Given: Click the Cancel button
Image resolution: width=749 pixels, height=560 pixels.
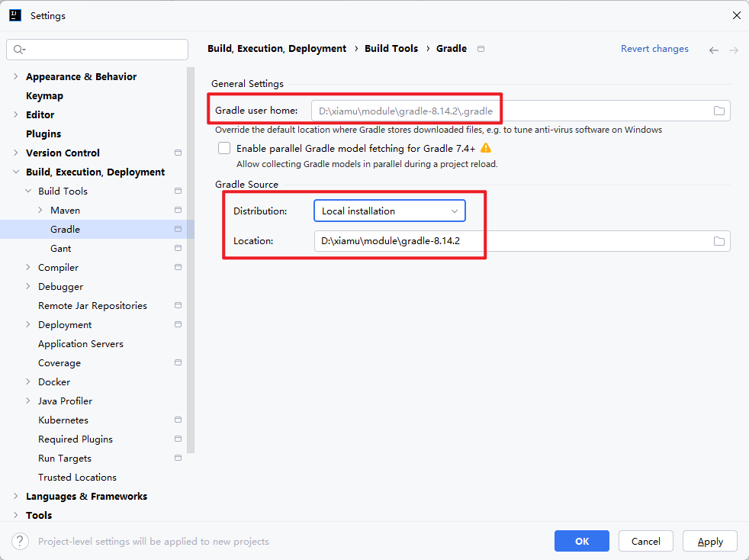Looking at the screenshot, I should (646, 541).
